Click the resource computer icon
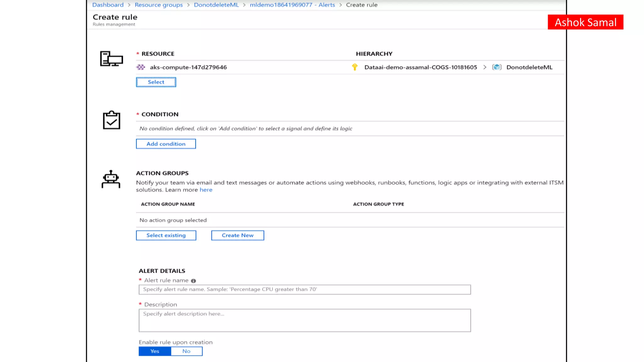The image size is (644, 362). [111, 59]
